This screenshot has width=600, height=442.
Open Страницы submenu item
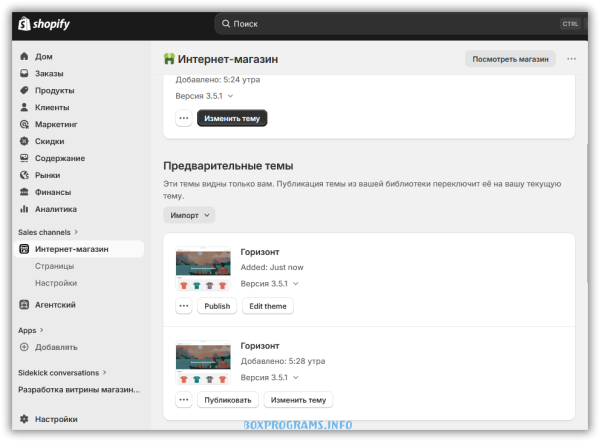54,266
